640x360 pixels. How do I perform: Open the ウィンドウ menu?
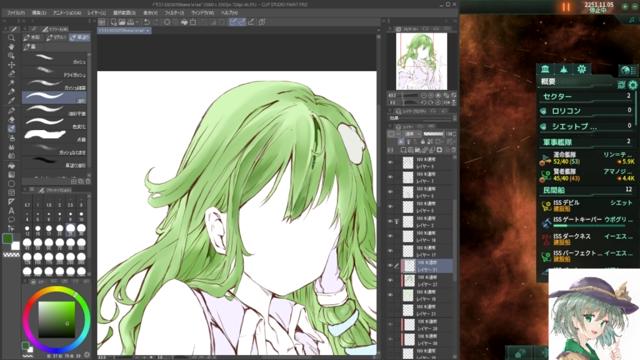[203, 13]
